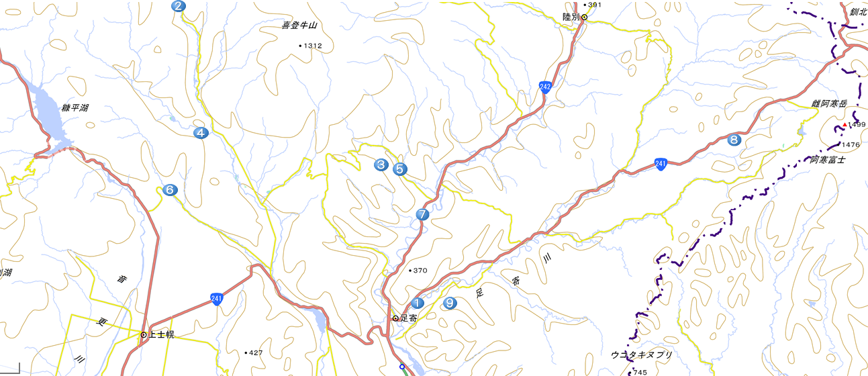The width and height of the screenshot is (868, 376).
Task: Click the 足寄 town name
Action: pos(409,318)
